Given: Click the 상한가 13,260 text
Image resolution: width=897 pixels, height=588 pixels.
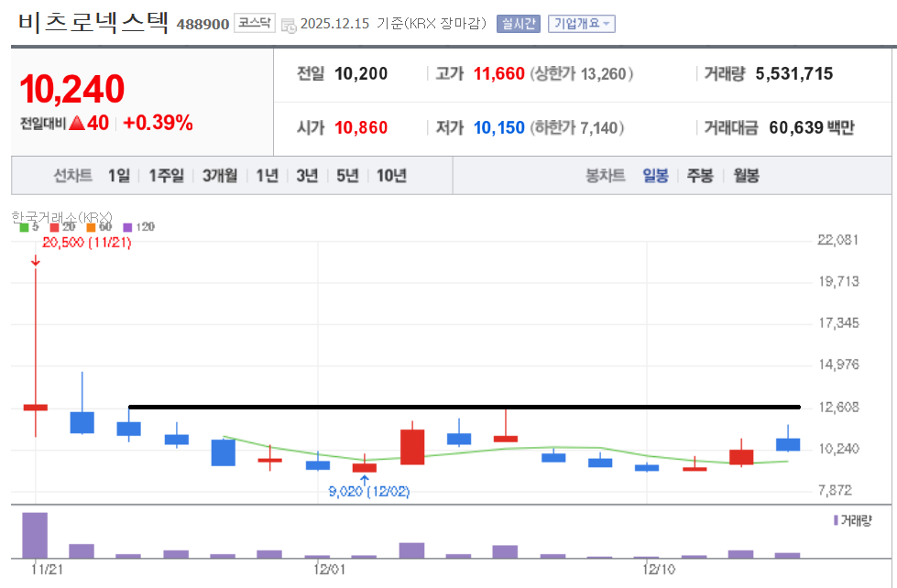Looking at the screenshot, I should pos(581,74).
